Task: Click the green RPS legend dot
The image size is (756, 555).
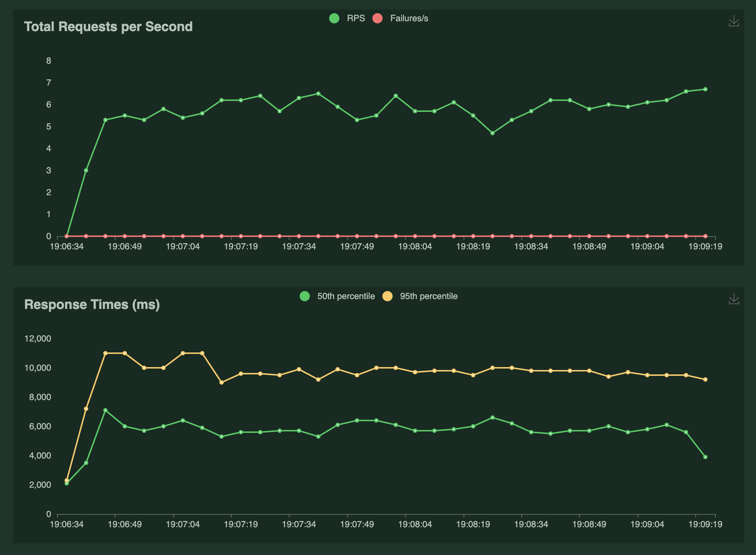Action: click(334, 18)
